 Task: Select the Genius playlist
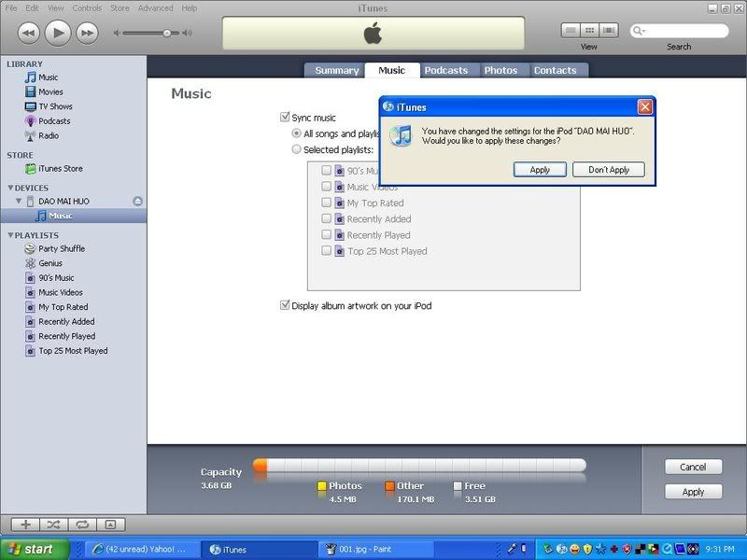tap(50, 263)
